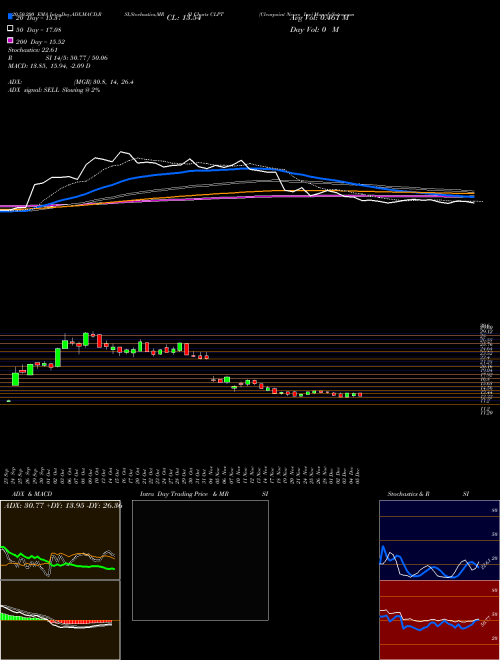Open the empty intraday trading price chart

tap(200, 560)
